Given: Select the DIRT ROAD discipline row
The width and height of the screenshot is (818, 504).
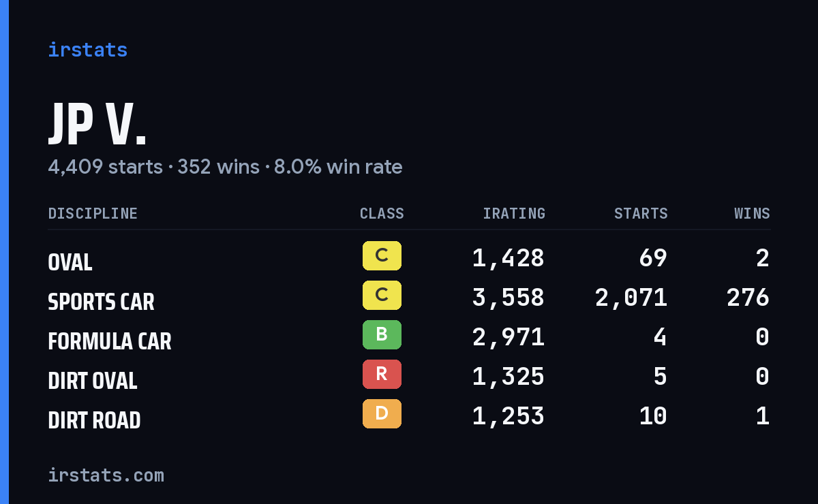Looking at the screenshot, I should 409,416.
